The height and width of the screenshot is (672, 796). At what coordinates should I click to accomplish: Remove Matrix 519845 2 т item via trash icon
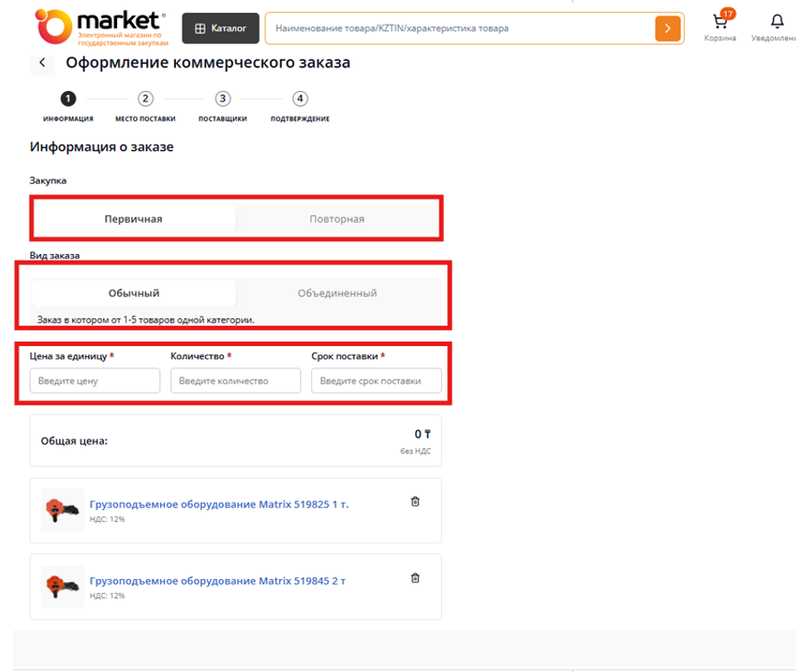coord(415,577)
